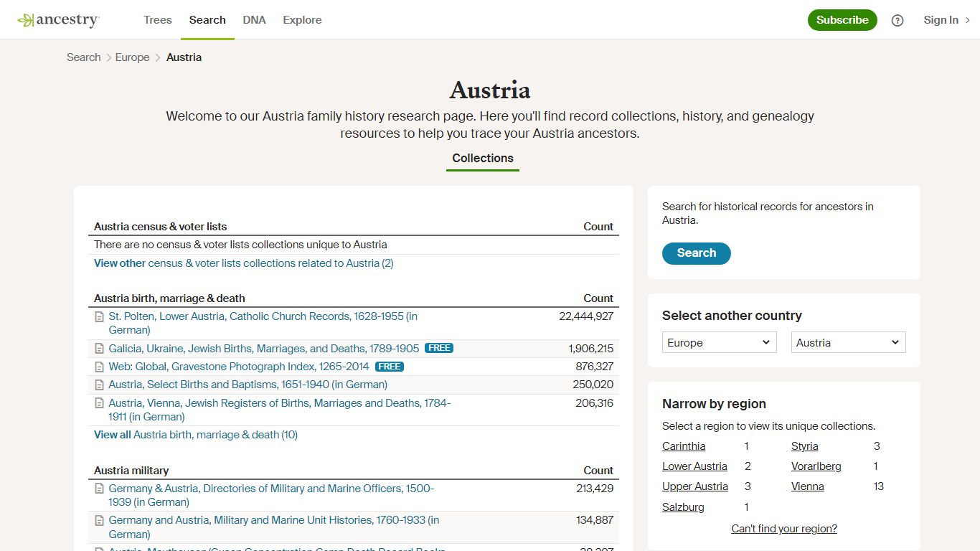Screen dimensions: 980x551
Task: Click the Austria census & voter lists heading
Action: pos(161,227)
